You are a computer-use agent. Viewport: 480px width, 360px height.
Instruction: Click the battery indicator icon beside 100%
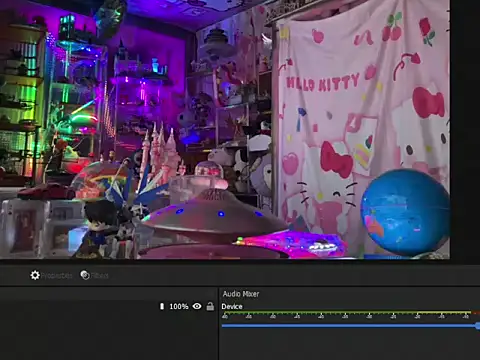(162, 306)
